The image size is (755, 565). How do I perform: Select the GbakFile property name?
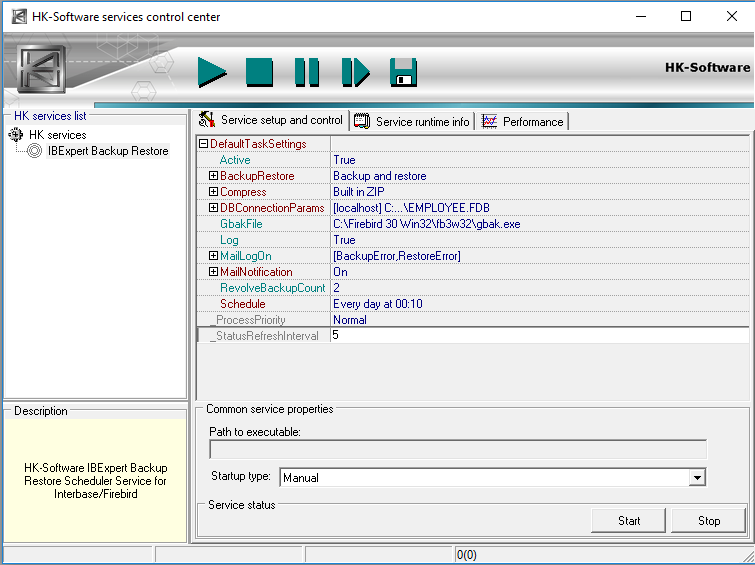(241, 224)
